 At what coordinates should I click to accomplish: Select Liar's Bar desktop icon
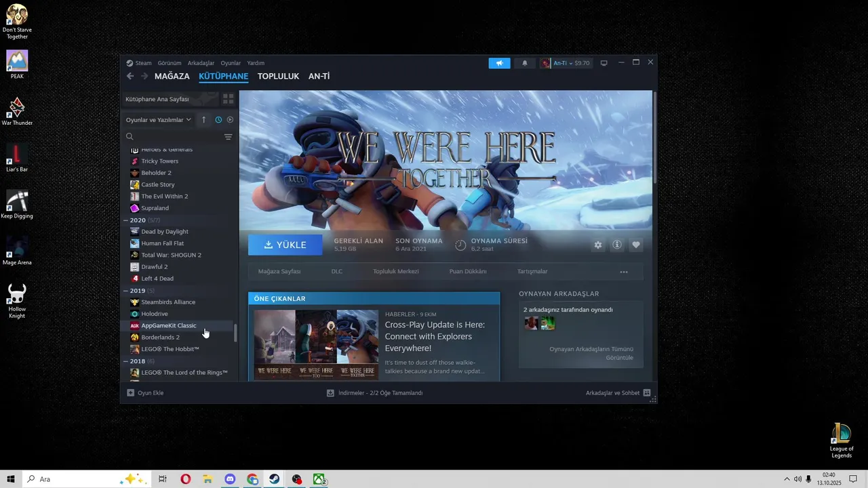click(17, 158)
